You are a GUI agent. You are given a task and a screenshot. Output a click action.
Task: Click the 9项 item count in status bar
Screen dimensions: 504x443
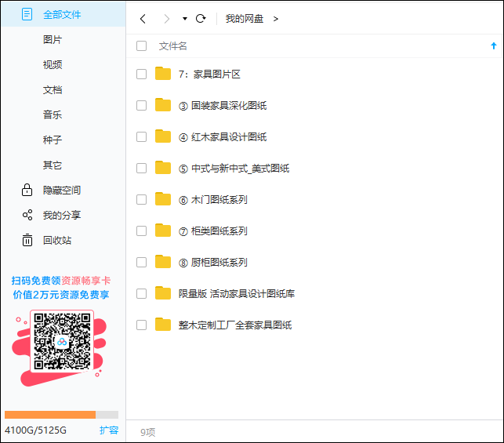click(148, 432)
